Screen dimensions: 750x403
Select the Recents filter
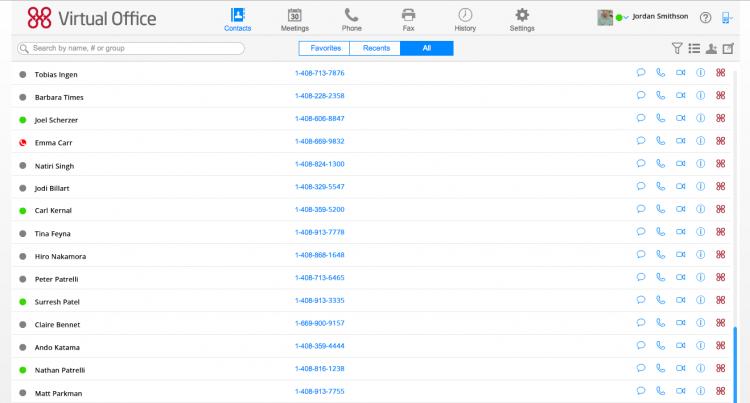click(x=376, y=48)
